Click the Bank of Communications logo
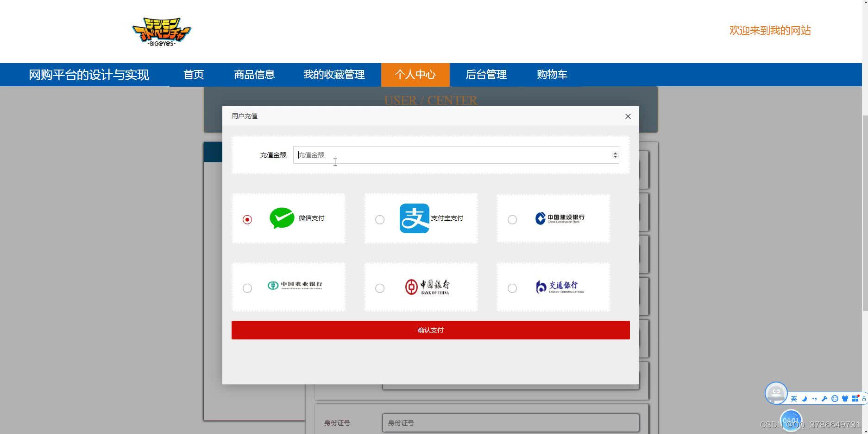The width and height of the screenshot is (868, 434). (x=560, y=287)
